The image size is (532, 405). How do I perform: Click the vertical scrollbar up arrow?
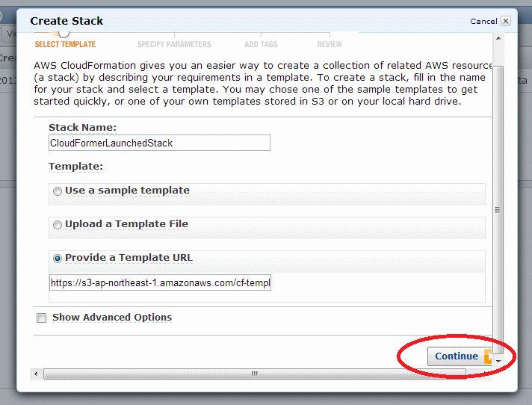tap(498, 38)
